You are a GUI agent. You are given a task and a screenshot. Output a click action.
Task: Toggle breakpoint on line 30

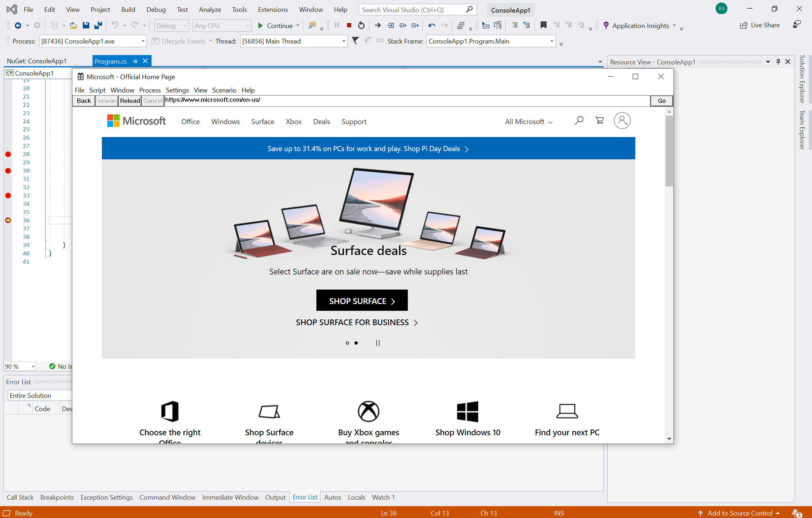(x=8, y=170)
